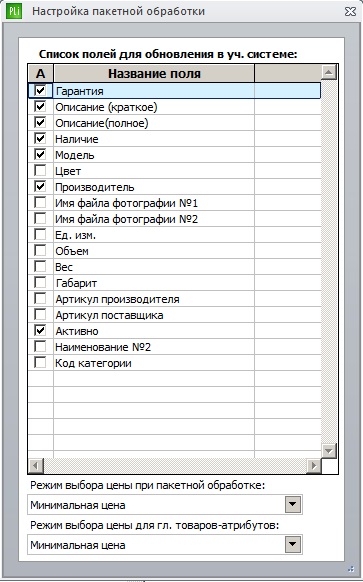Viewport: 363px width, 582px height.
Task: Enable Имя файла фотографии №2 checkbox
Action: point(40,218)
